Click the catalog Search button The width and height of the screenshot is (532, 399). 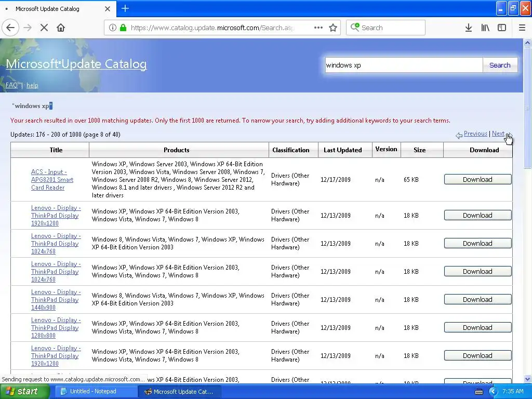pos(500,65)
